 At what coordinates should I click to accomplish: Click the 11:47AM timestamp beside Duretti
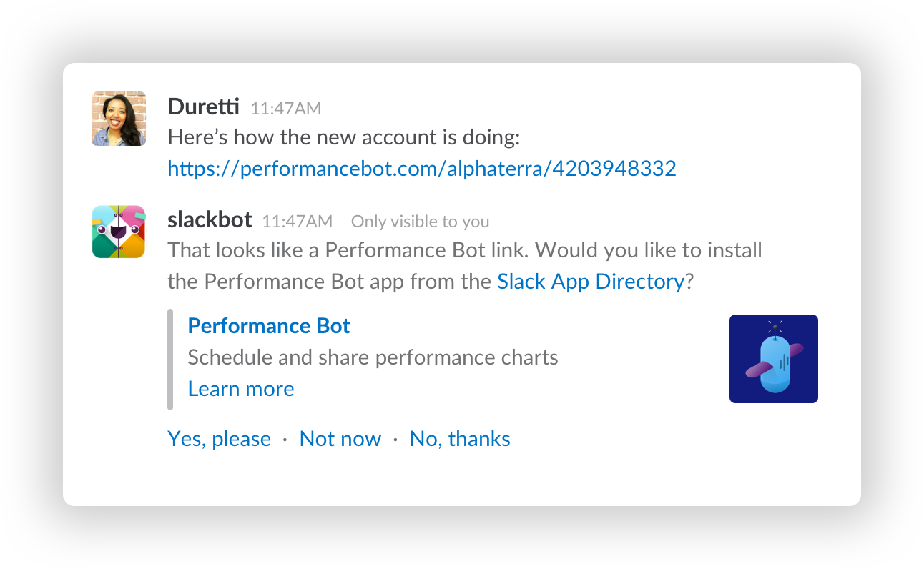(285, 109)
